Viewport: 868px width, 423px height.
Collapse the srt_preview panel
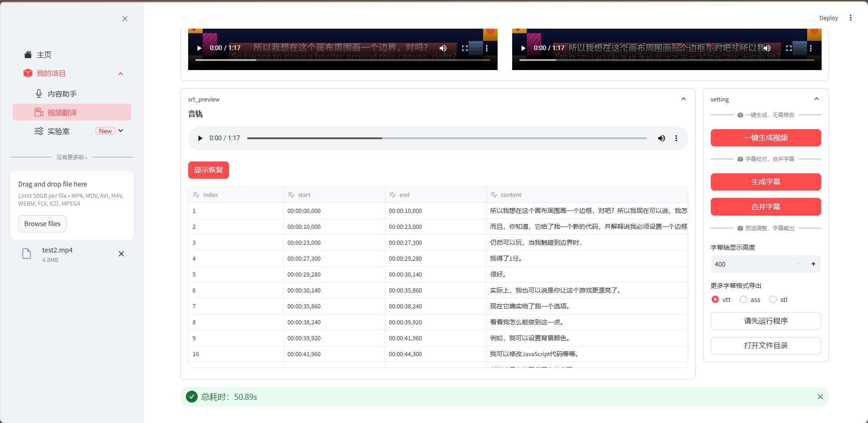pyautogui.click(x=683, y=99)
